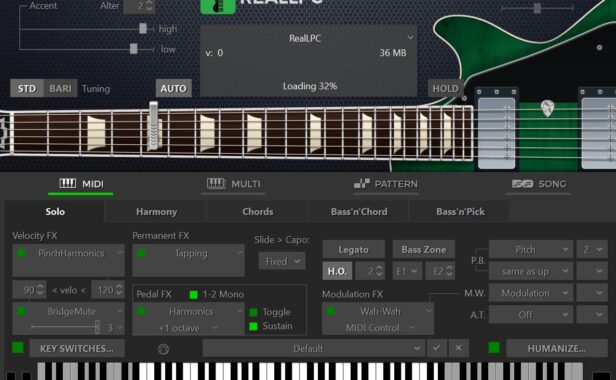
Task: Switch to the PATTERN mode tab
Action: [x=386, y=184]
